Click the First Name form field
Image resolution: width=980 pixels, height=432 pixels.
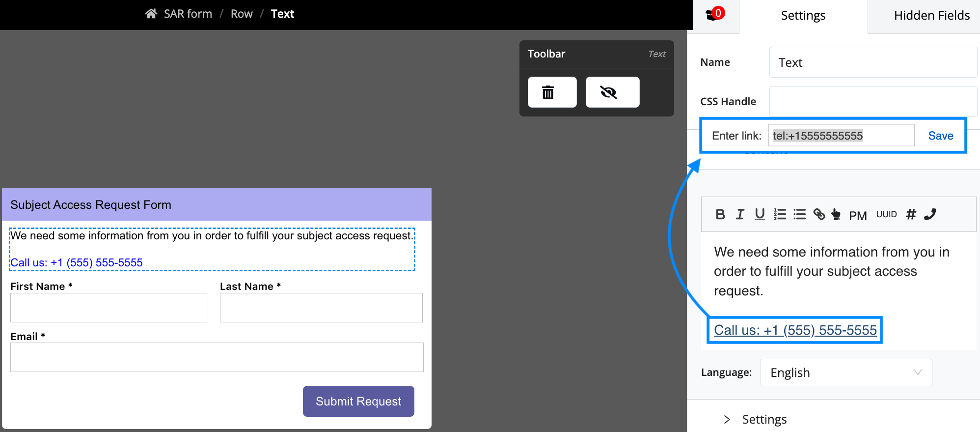point(109,308)
